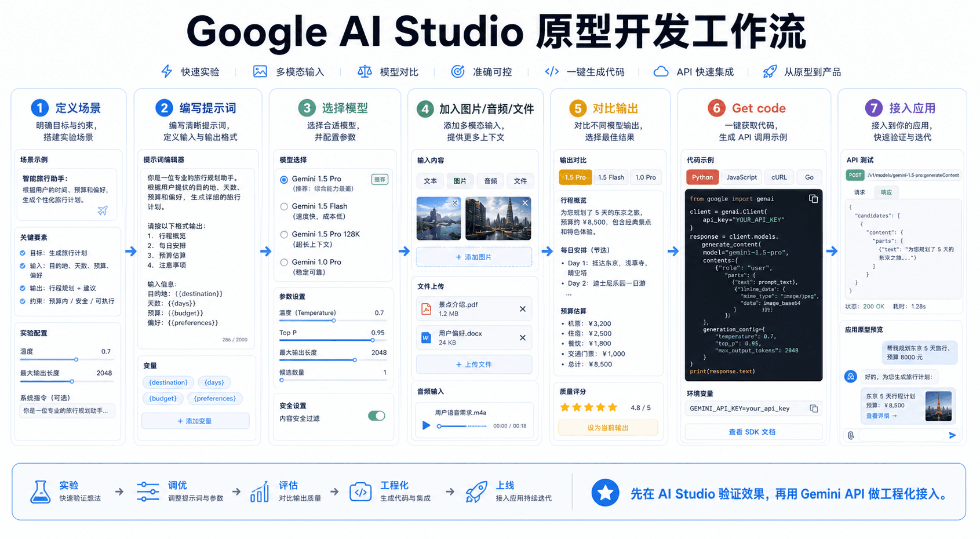Copy the Python code sample

[x=813, y=199]
